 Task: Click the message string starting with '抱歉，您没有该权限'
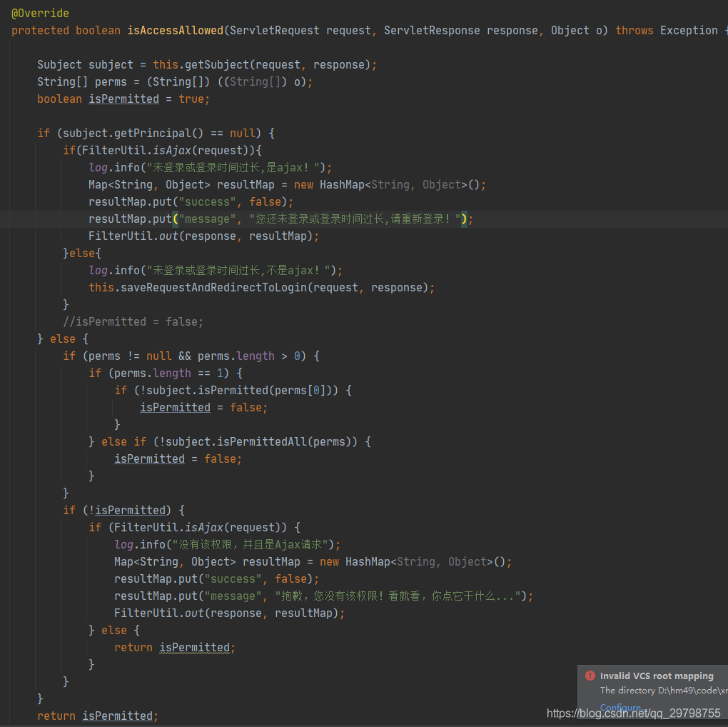[398, 596]
